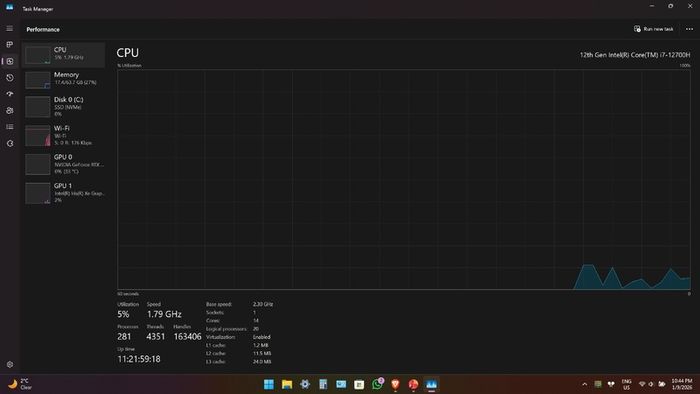Viewport: 700px width, 394px height.
Task: Click the CPU utilization graph area
Action: point(404,179)
